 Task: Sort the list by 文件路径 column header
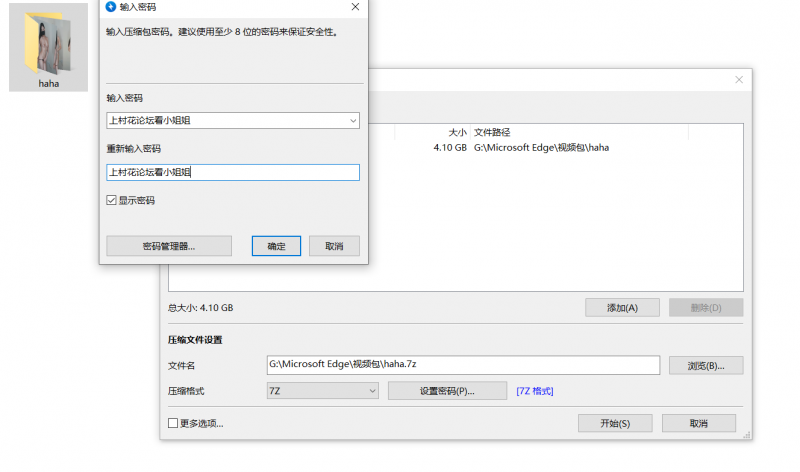500,132
